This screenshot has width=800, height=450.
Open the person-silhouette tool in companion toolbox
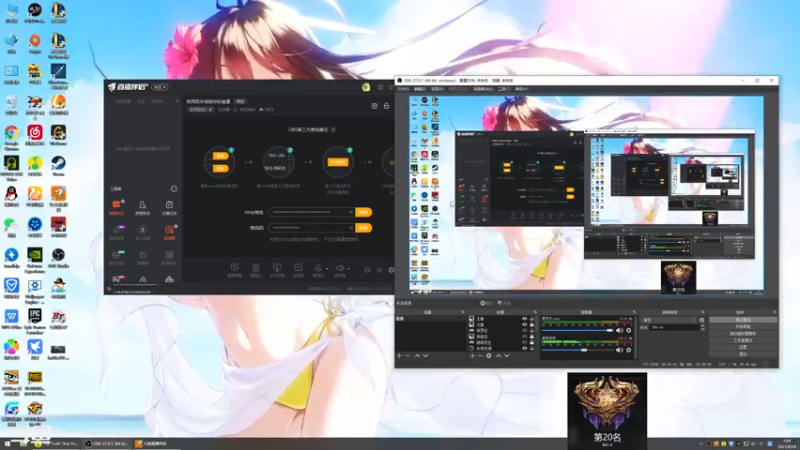coord(142,205)
